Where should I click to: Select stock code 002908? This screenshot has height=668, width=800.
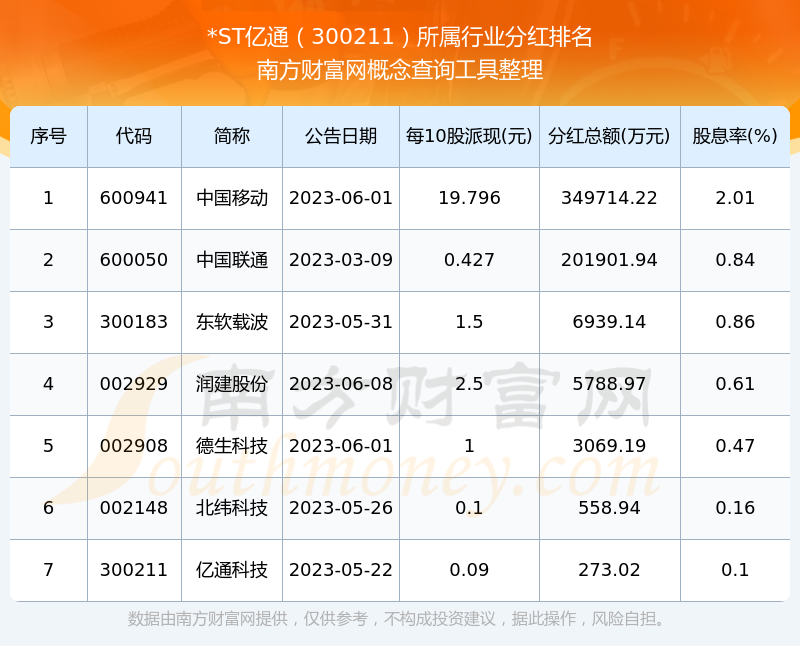pos(134,446)
